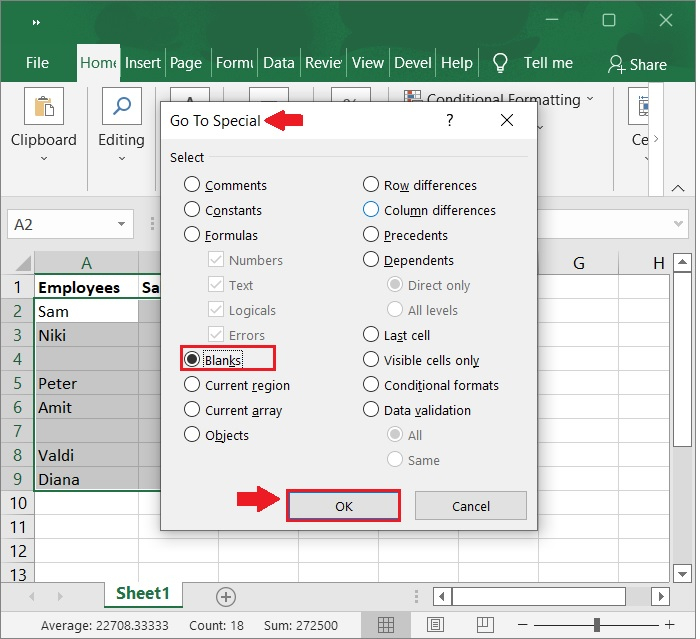The width and height of the screenshot is (700, 639).
Task: Click the Tell me search box
Action: 548,63
